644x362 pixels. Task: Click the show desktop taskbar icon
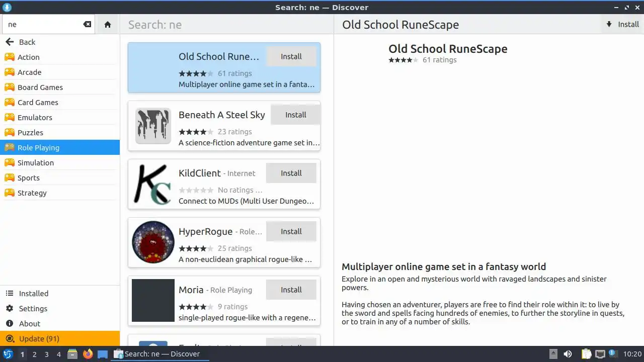103,354
